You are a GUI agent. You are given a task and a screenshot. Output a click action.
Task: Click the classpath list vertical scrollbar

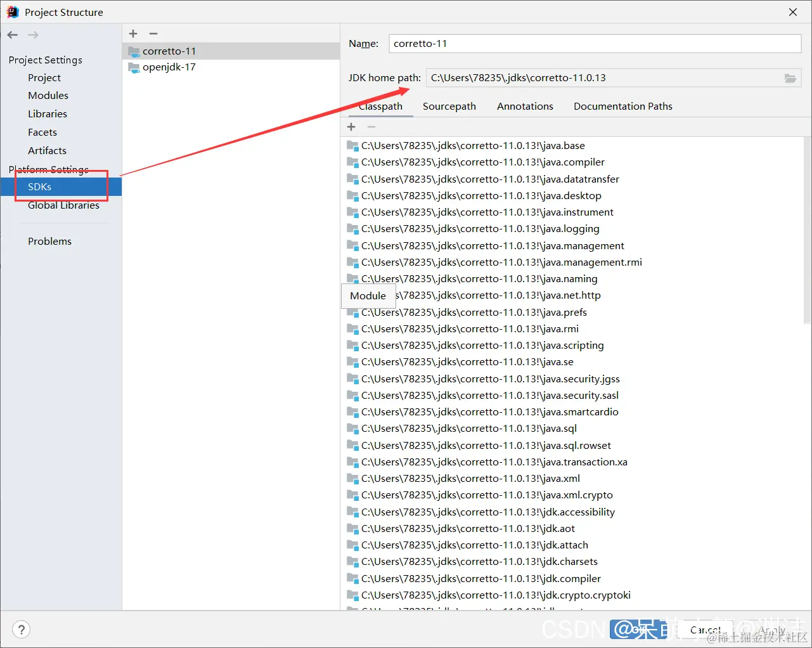[x=807, y=231]
